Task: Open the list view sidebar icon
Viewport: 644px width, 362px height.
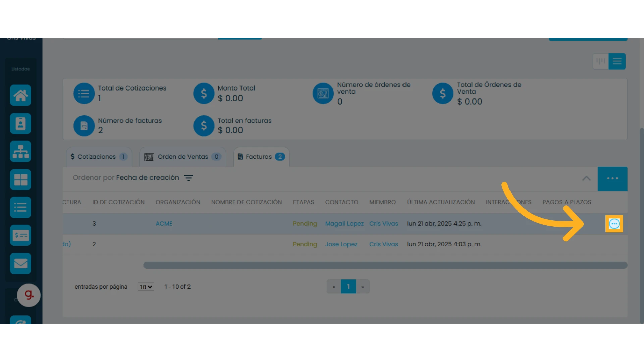Action: pos(20,207)
